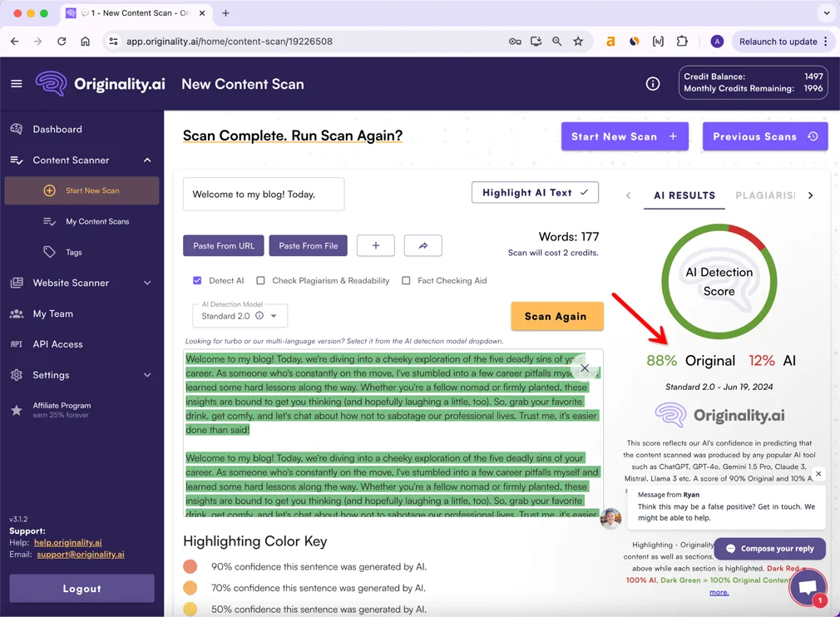The height and width of the screenshot is (617, 840).
Task: Open Previous Scans
Action: pyautogui.click(x=765, y=136)
